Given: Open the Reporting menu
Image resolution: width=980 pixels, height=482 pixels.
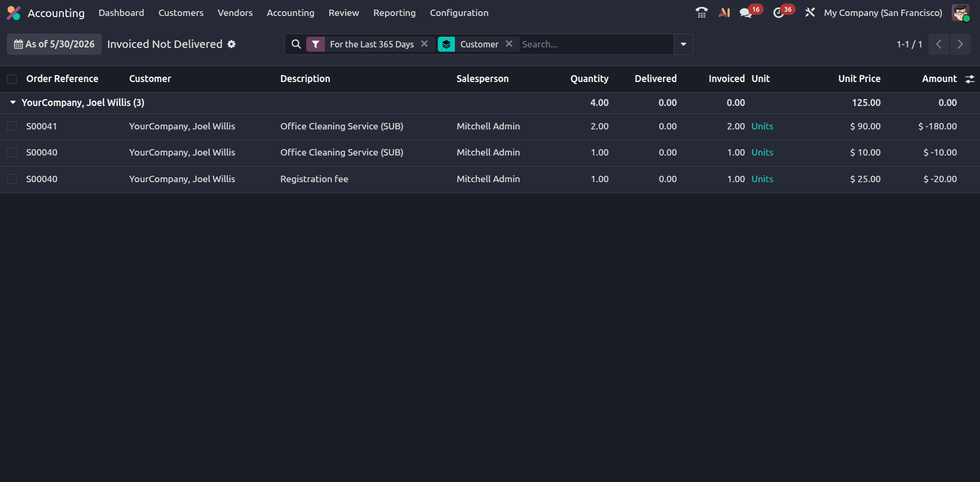Looking at the screenshot, I should tap(395, 13).
